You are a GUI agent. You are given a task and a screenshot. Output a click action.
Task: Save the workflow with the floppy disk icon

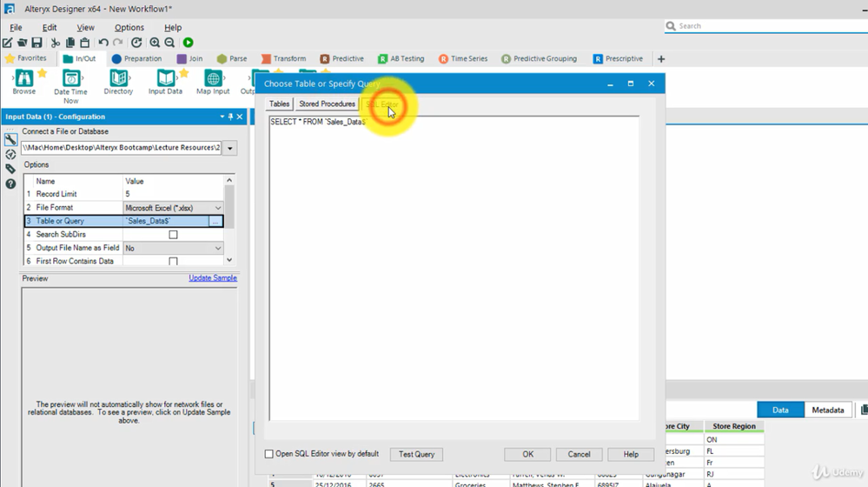tap(36, 43)
